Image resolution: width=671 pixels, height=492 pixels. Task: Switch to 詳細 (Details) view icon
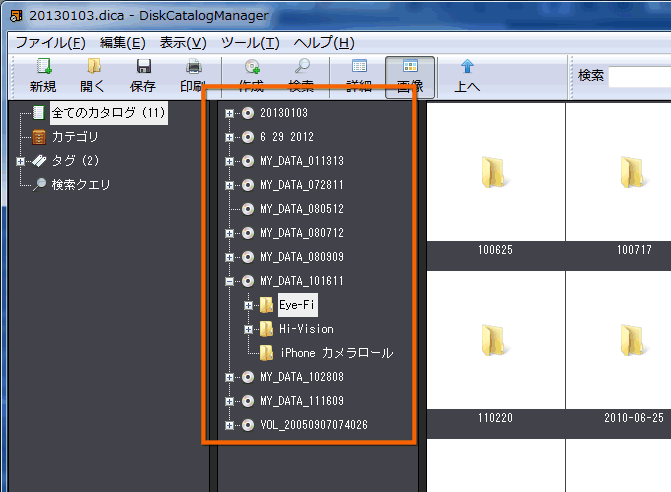point(359,66)
